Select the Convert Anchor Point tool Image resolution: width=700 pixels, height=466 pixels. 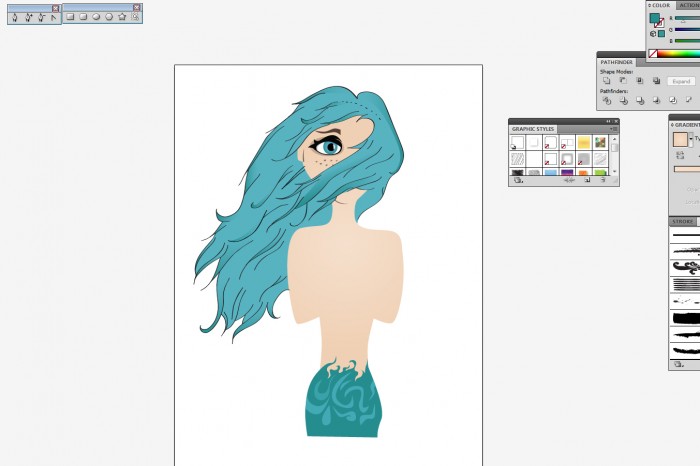54,17
